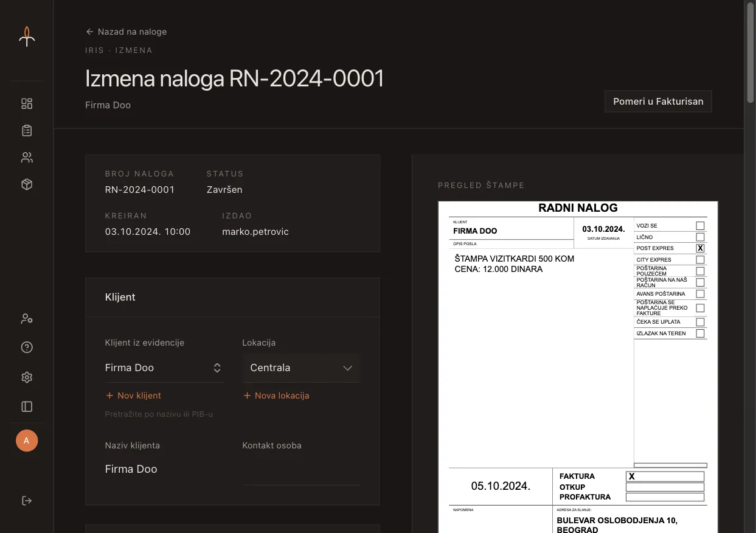Click 05.10.2024. date in preview
This screenshot has height=533, width=756.
coord(501,486)
